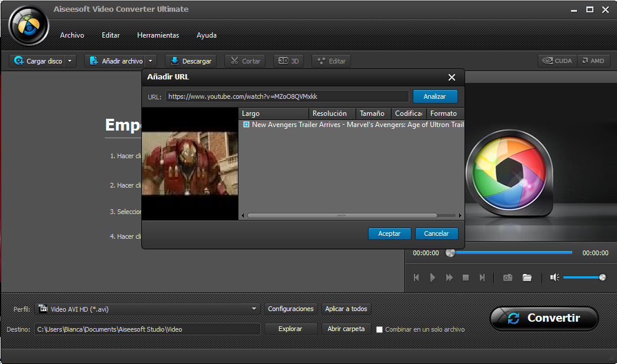Minimize the application window
Image resolution: width=617 pixels, height=364 pixels.
574,10
